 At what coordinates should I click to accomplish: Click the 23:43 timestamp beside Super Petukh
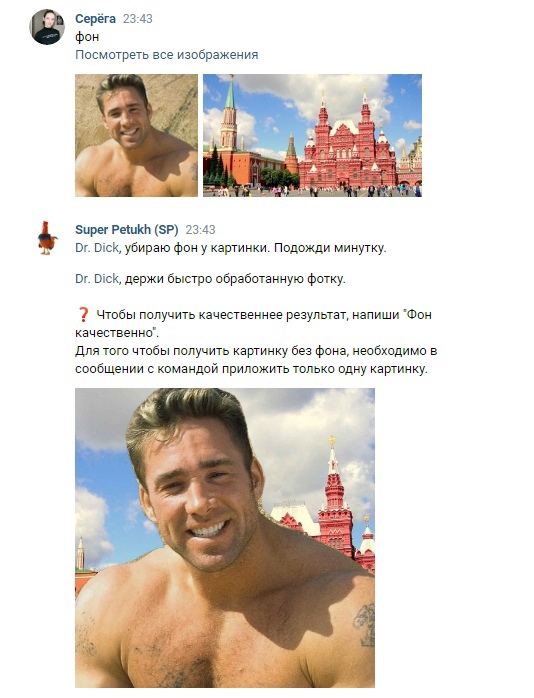[x=200, y=230]
